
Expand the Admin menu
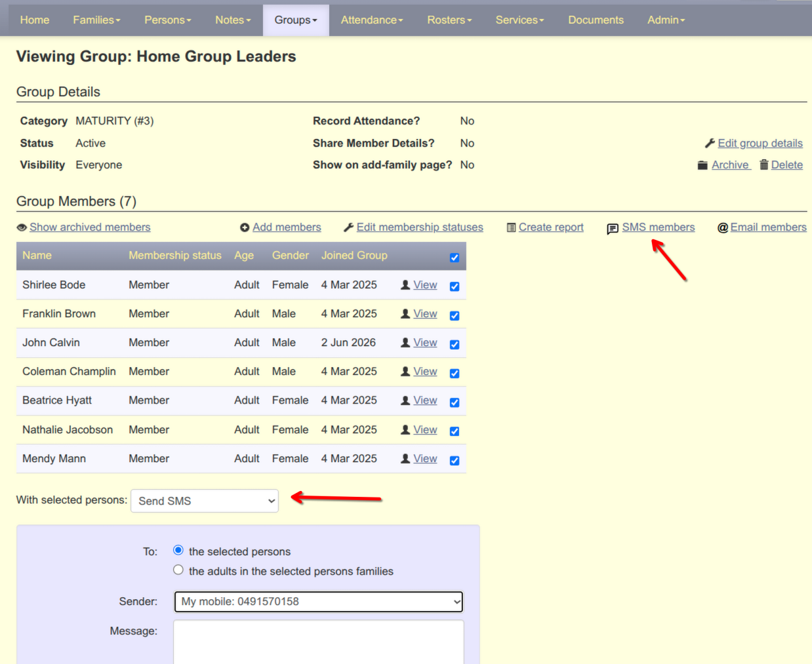tap(666, 20)
